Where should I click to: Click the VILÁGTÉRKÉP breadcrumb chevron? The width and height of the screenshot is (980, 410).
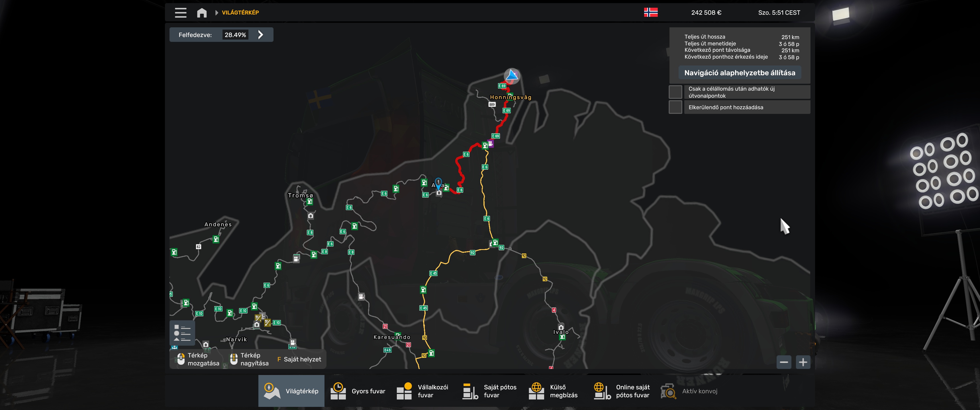coord(217,13)
